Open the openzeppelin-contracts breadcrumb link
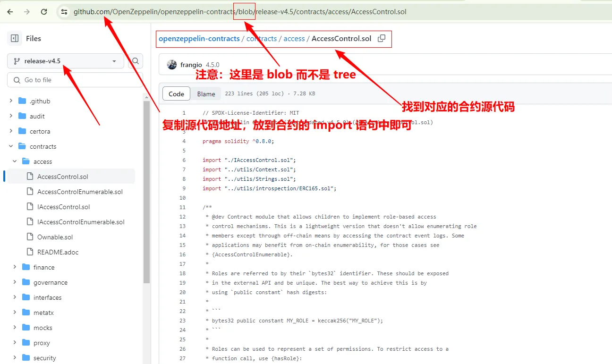This screenshot has width=612, height=364. [x=199, y=39]
